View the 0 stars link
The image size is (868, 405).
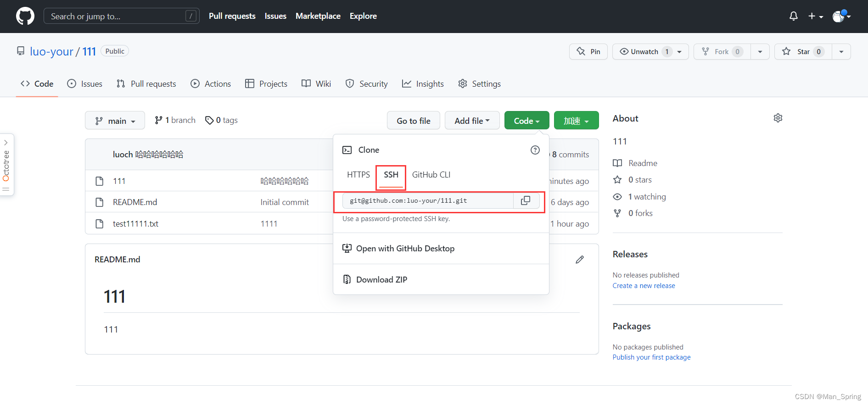(x=633, y=180)
